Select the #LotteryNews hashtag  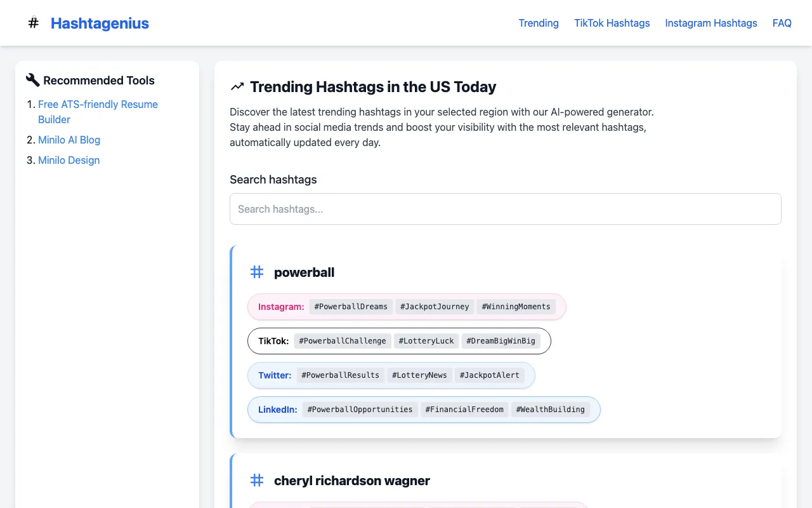(x=419, y=375)
